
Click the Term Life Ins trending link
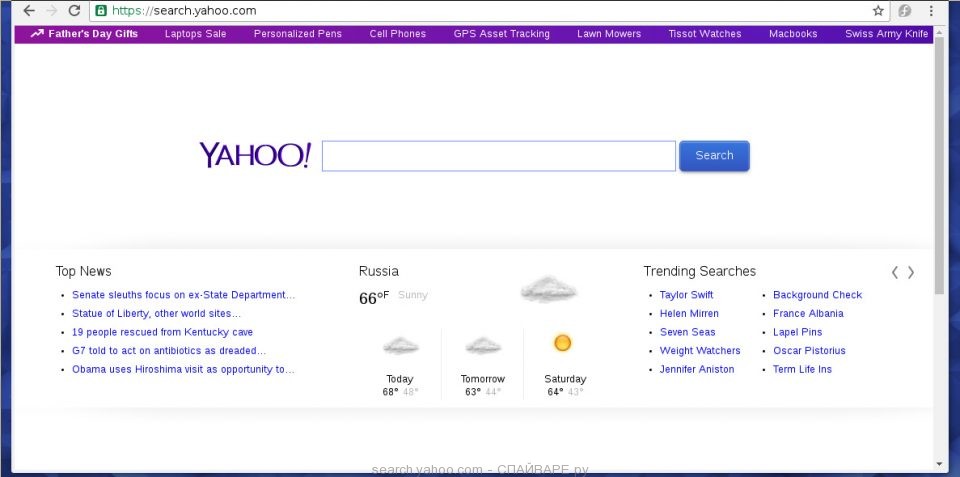click(x=802, y=369)
